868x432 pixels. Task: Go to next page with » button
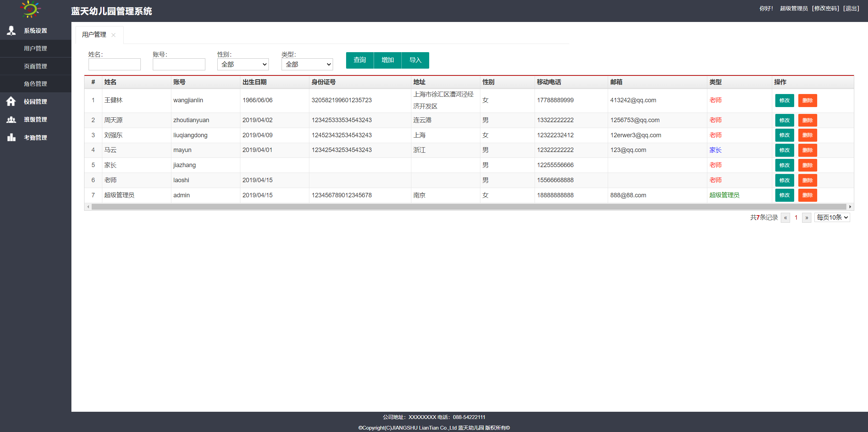[x=807, y=218]
